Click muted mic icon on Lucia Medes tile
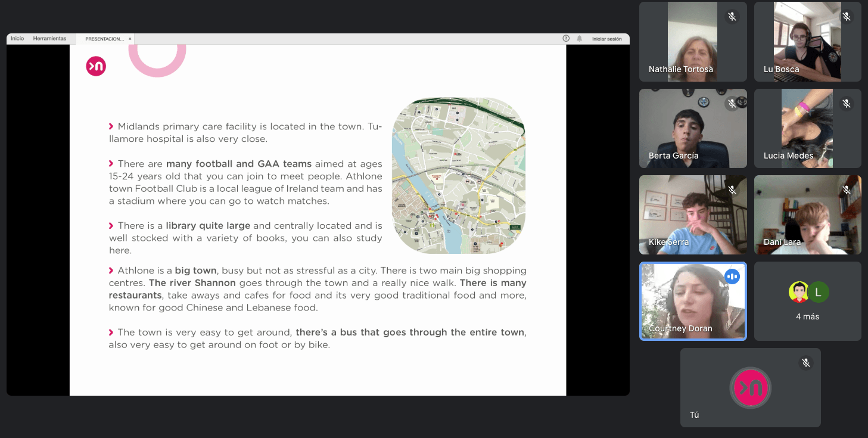Screen dimensions: 868x438 pyautogui.click(x=847, y=104)
